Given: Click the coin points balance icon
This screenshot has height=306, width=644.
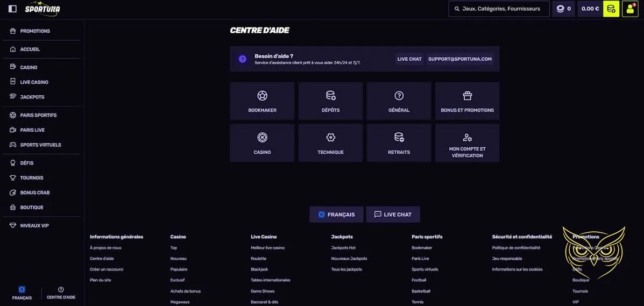Looking at the screenshot, I should (563, 9).
